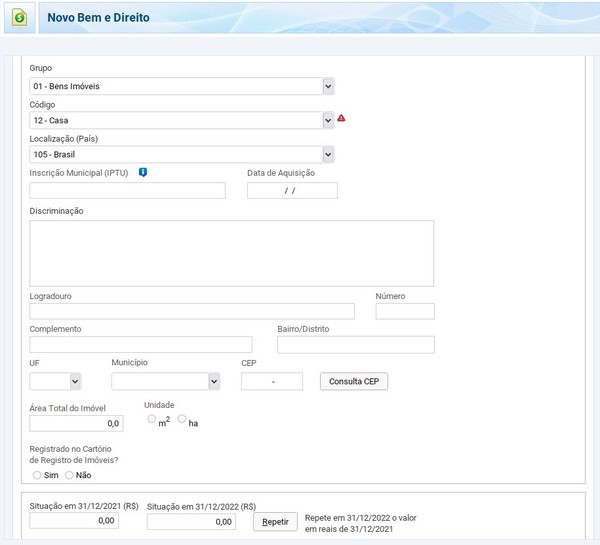Screen dimensions: 600x545
Task: Click the Inscrição Municipal (IPTU) field
Action: 127,190
